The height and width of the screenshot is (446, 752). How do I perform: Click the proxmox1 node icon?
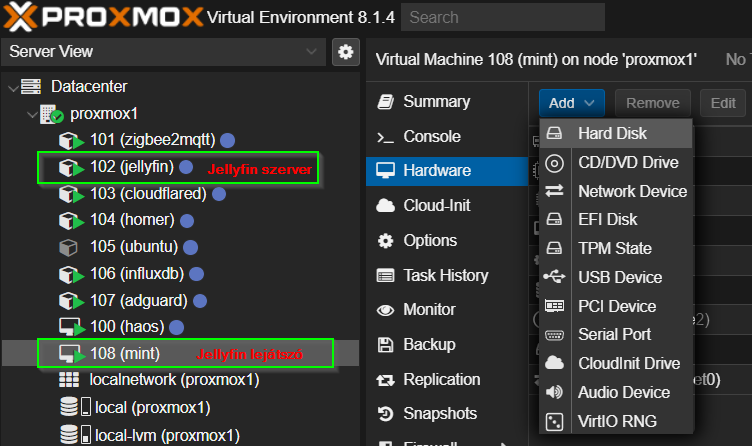click(x=52, y=114)
